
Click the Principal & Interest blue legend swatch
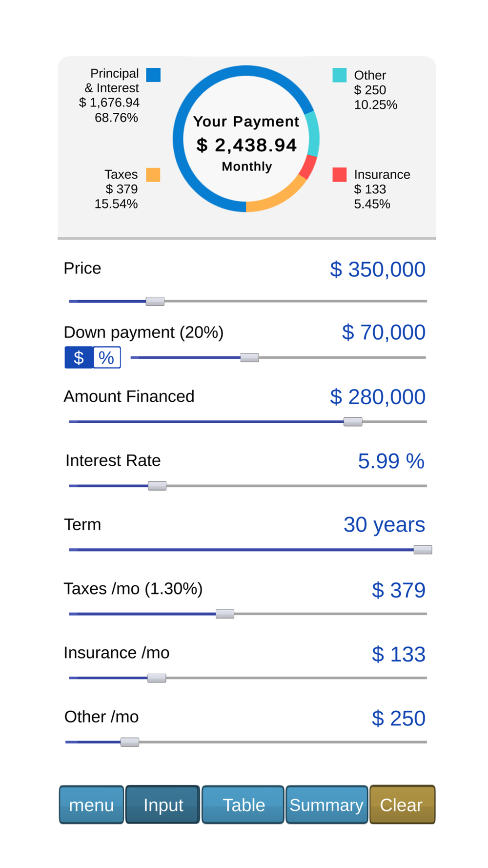tap(153, 75)
